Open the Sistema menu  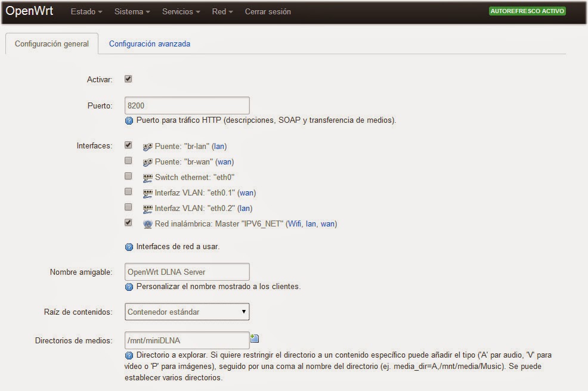(132, 12)
